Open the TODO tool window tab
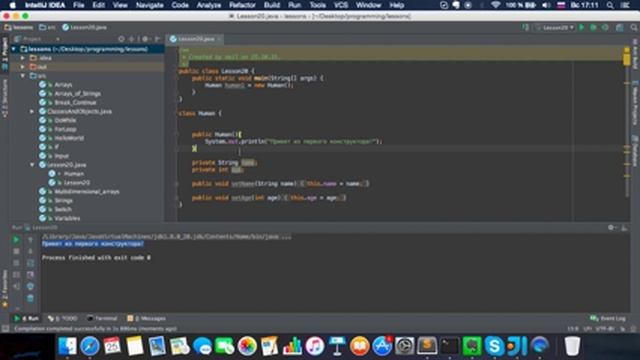Viewport: 640px width, 360px height. click(x=62, y=318)
